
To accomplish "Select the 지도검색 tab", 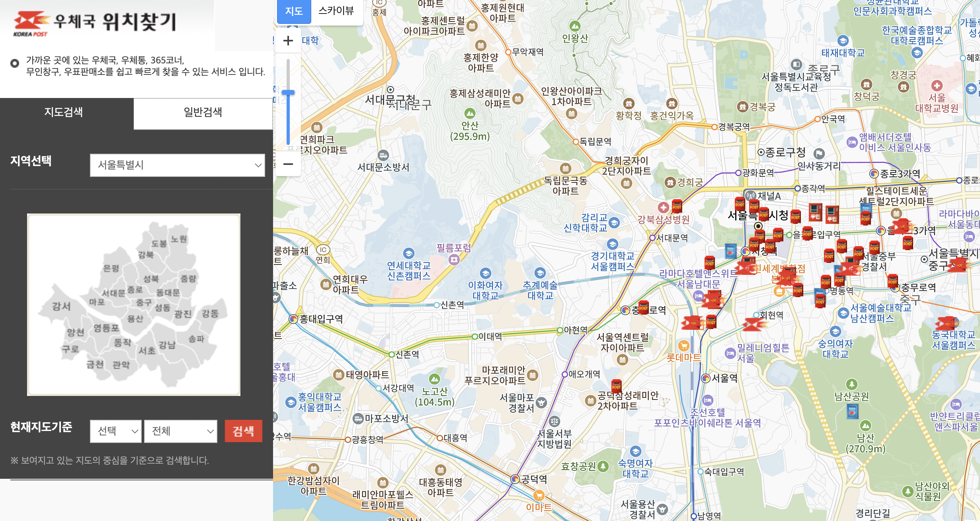I will tap(64, 112).
